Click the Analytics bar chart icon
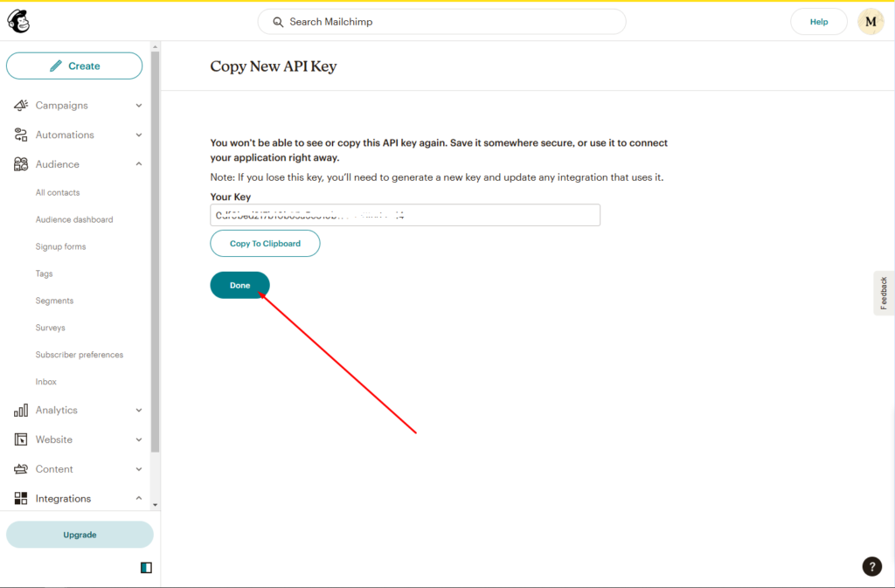895x588 pixels. pyautogui.click(x=21, y=410)
